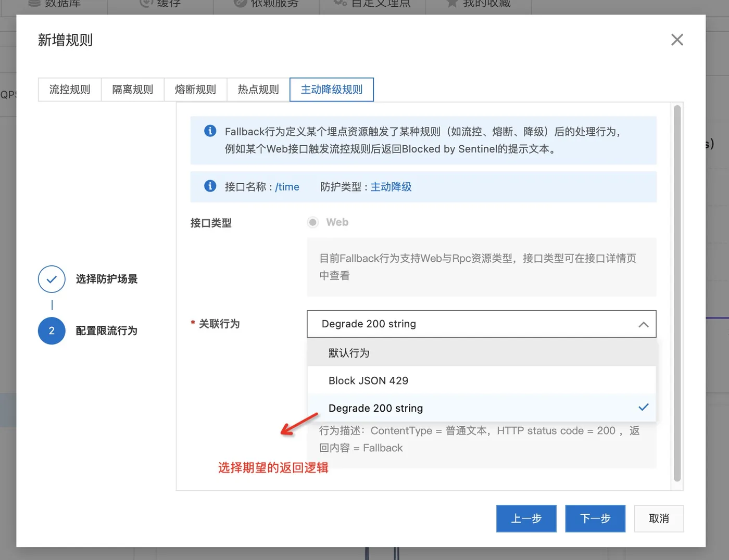Click the 配置限流行为 step label
Image resolution: width=729 pixels, height=560 pixels.
(x=107, y=330)
